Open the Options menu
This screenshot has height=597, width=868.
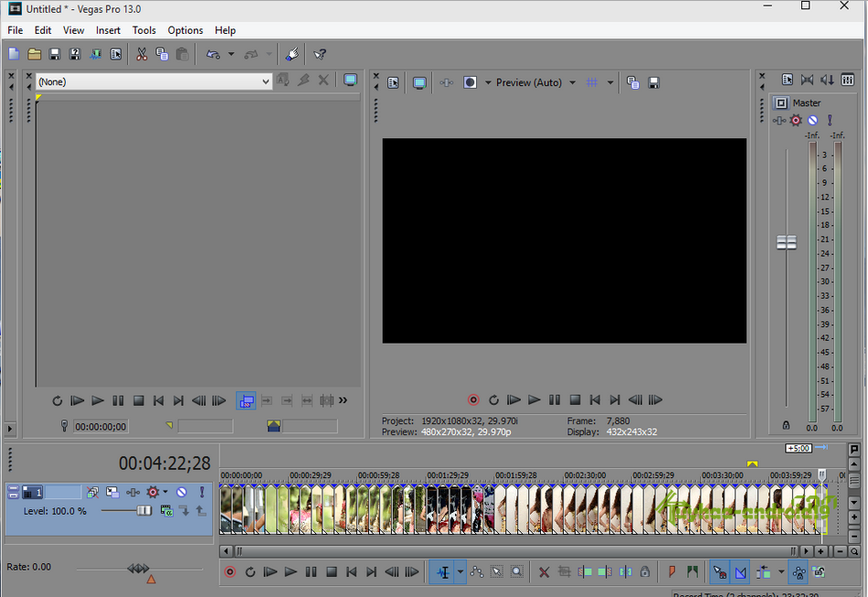(185, 30)
